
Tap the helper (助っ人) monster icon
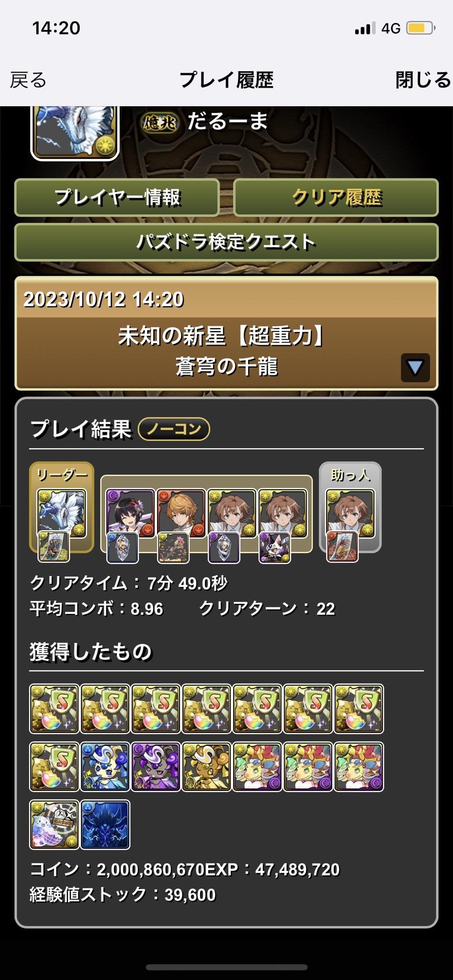(350, 512)
